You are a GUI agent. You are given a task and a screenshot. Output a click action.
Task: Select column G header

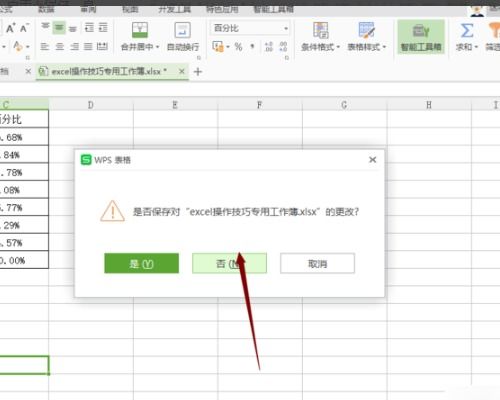pyautogui.click(x=344, y=105)
